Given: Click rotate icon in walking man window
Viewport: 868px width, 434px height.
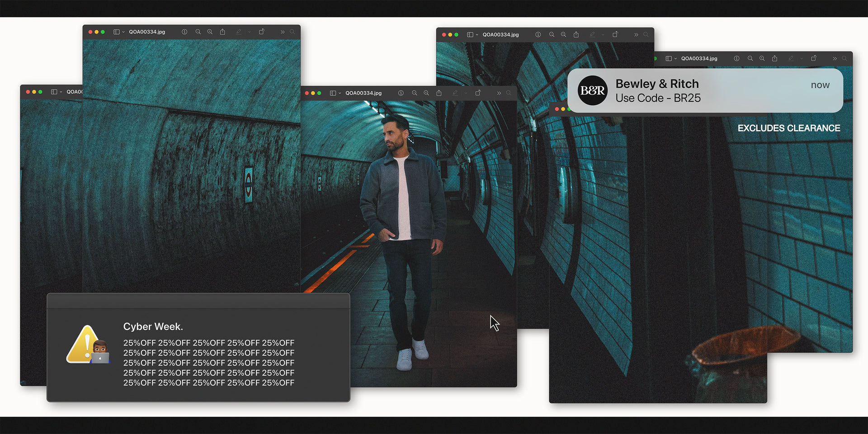Looking at the screenshot, I should coord(478,93).
